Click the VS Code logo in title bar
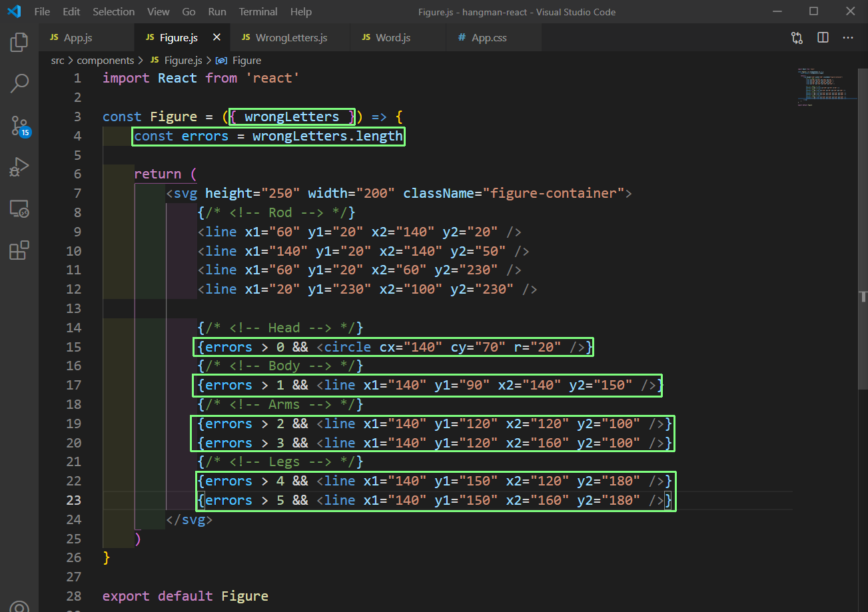868x612 pixels. click(13, 11)
